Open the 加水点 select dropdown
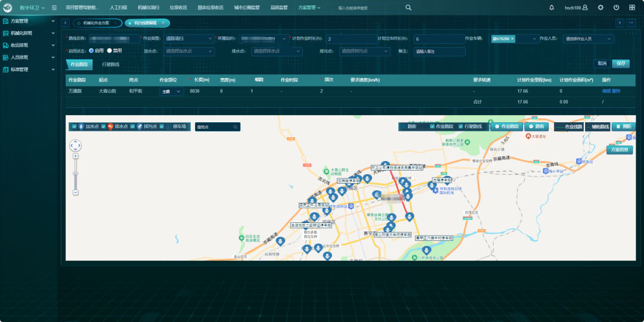 coord(189,51)
